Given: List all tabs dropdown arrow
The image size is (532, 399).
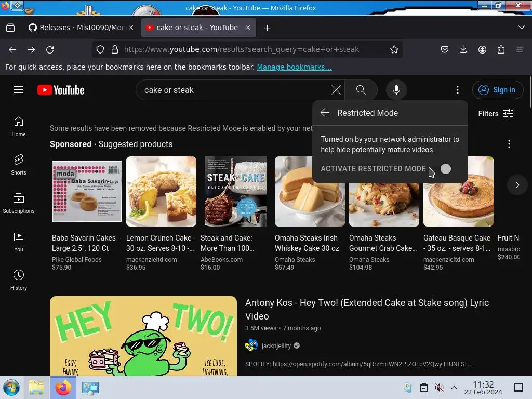Looking at the screenshot, I should 522,28.
